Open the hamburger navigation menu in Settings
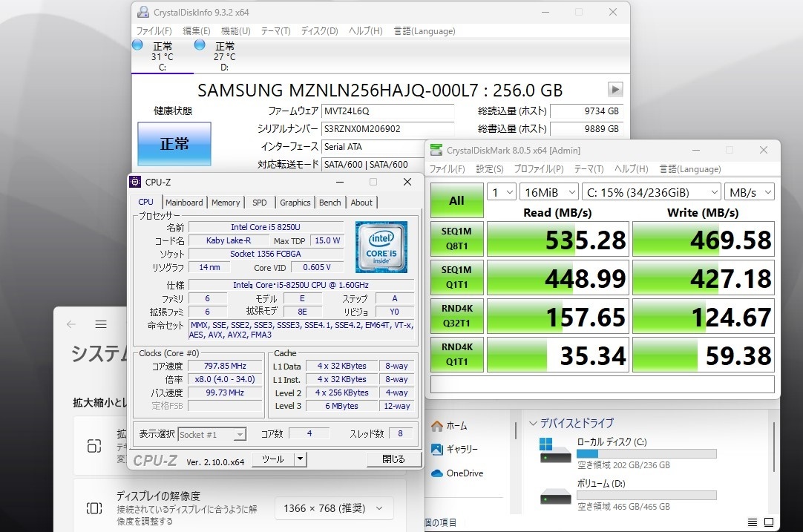The height and width of the screenshot is (532, 803). pos(101,324)
